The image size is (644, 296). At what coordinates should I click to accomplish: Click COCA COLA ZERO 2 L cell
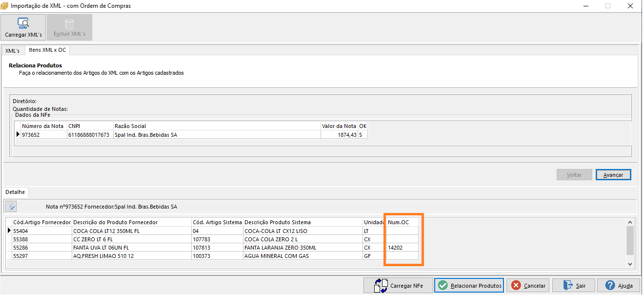click(x=303, y=239)
